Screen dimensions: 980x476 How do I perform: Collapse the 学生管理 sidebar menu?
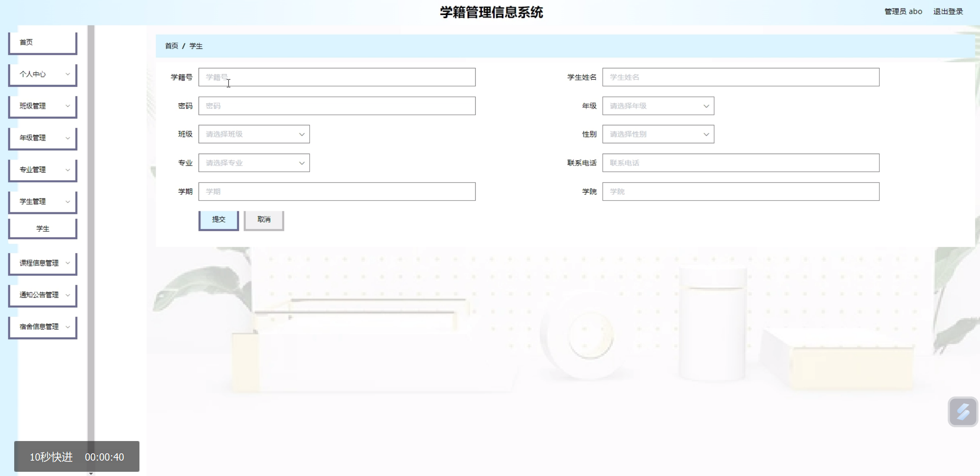tap(43, 202)
